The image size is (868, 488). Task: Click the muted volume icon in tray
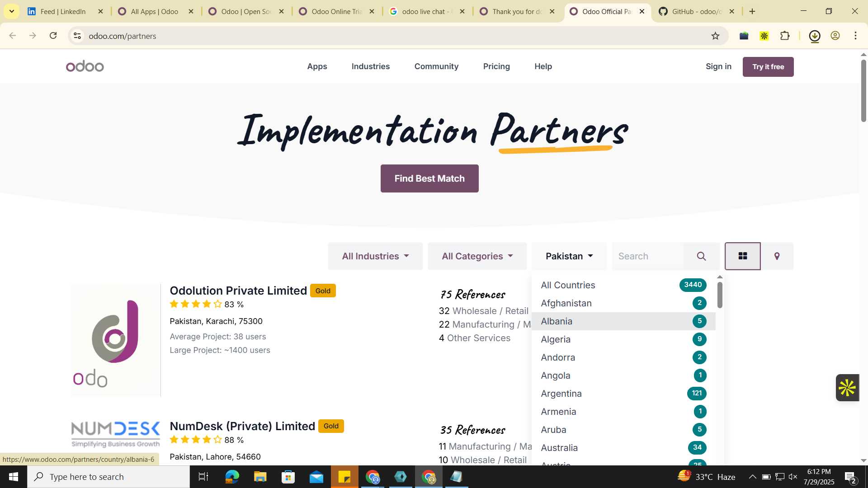793,477
